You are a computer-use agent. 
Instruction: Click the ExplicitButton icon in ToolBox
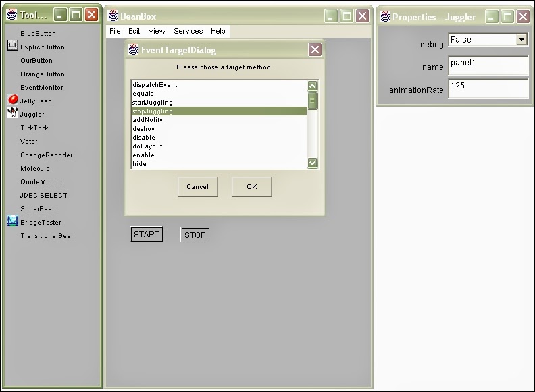(x=13, y=45)
